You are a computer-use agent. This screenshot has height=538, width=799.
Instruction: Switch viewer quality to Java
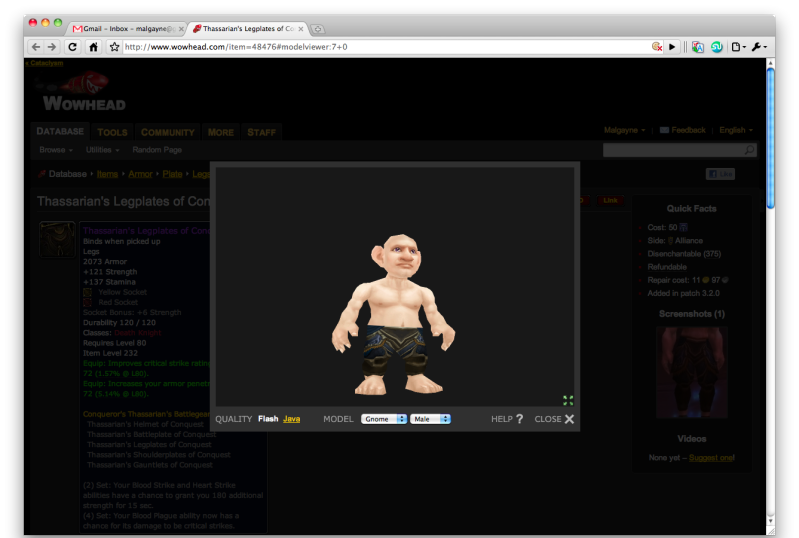click(291, 419)
